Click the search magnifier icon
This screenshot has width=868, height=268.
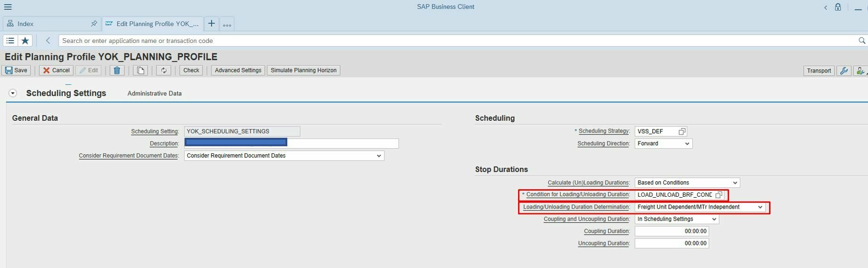click(861, 41)
